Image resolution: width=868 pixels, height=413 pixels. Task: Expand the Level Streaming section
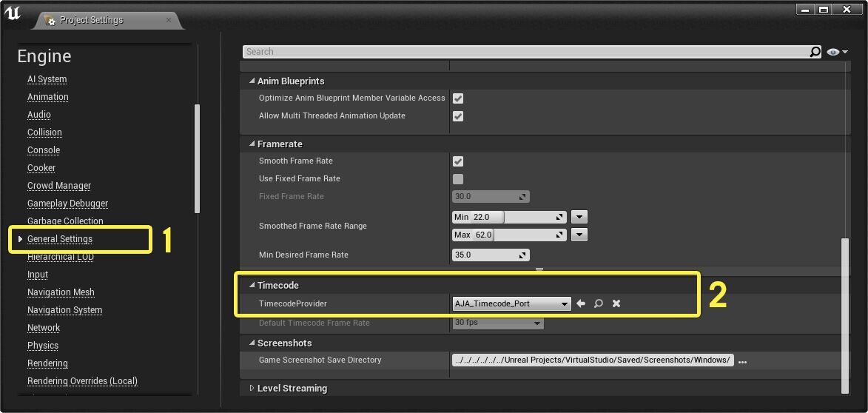click(x=252, y=389)
